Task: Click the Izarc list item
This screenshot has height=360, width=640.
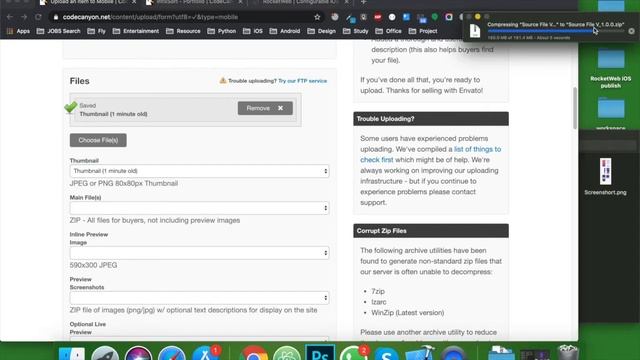Action: tap(379, 302)
